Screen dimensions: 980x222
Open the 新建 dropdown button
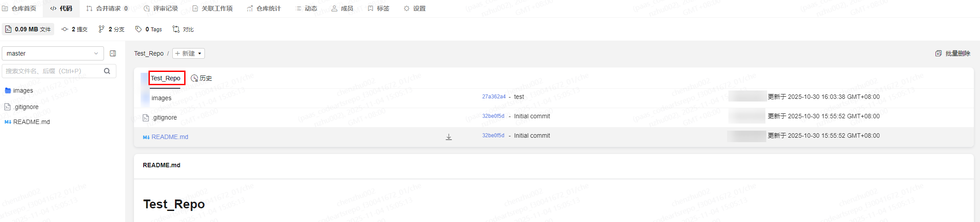[x=189, y=53]
